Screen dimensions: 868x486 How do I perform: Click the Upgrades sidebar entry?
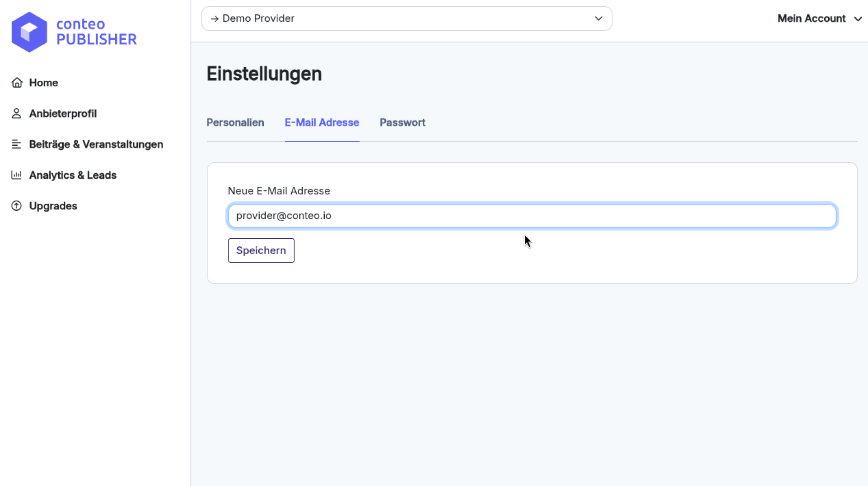coord(53,206)
